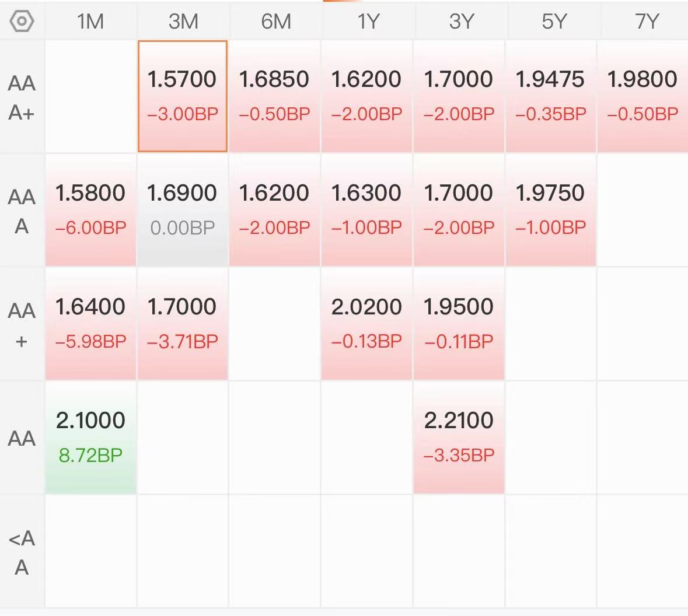Select the 5Y column header
Viewport: 688px width, 616px height.
(554, 21)
